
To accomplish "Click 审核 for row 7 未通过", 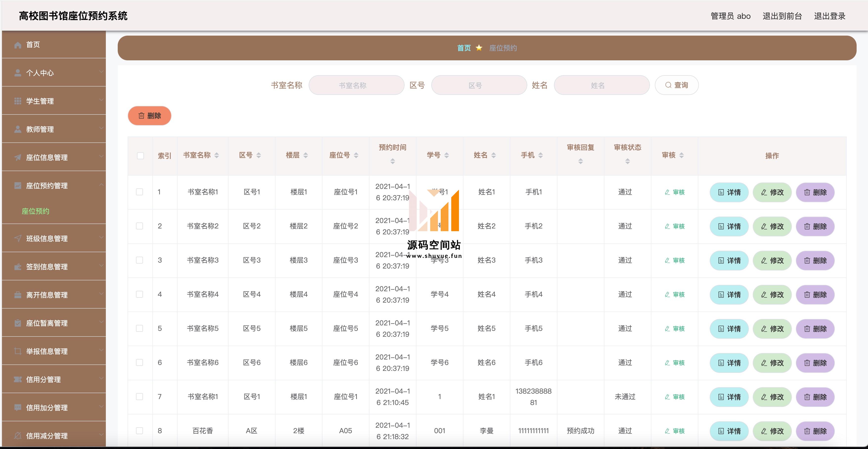I will pos(675,397).
